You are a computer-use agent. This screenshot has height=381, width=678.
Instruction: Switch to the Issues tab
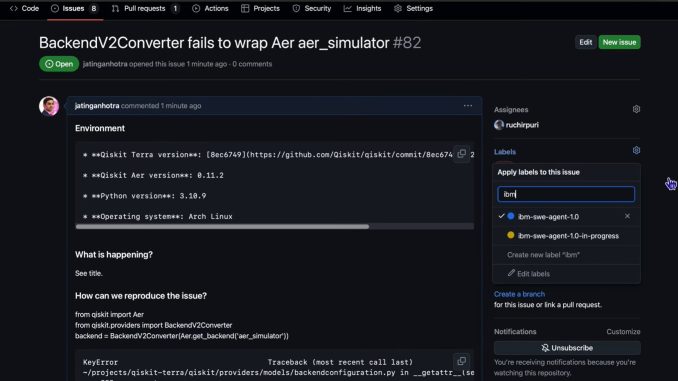[x=74, y=8]
